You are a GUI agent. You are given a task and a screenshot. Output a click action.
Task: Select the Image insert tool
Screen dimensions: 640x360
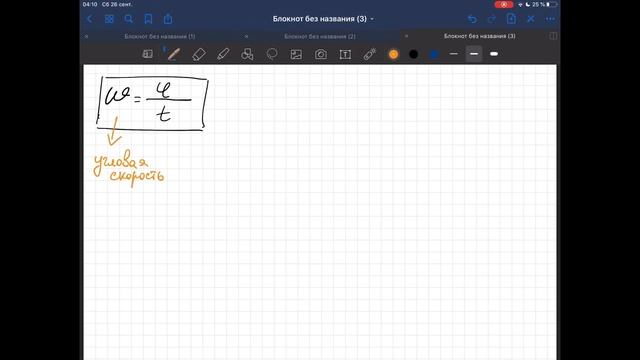296,54
